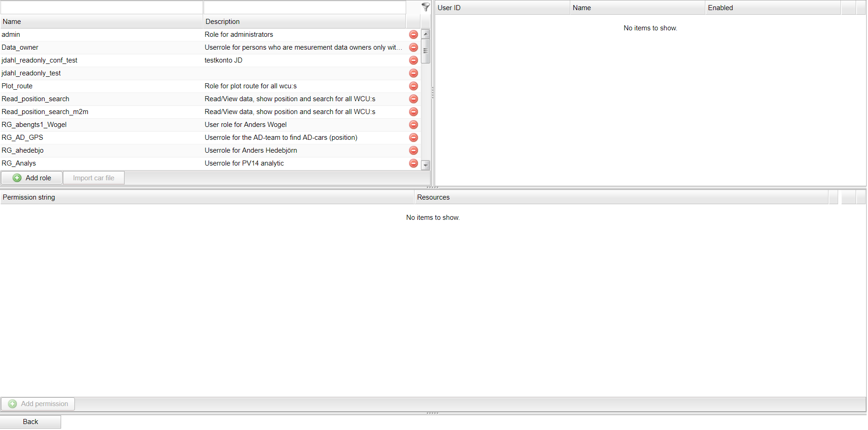Click red delete icon for Plot_route
Viewport: 868px width, 430px height.
[413, 86]
